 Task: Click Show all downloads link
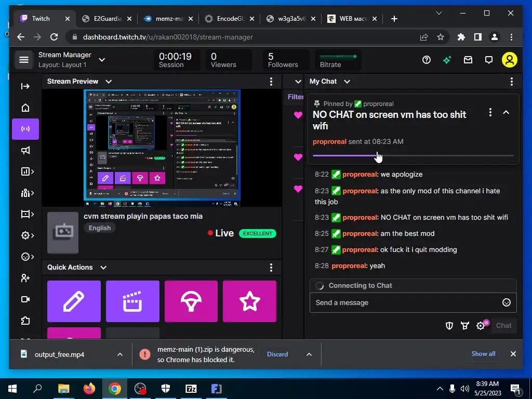click(483, 353)
